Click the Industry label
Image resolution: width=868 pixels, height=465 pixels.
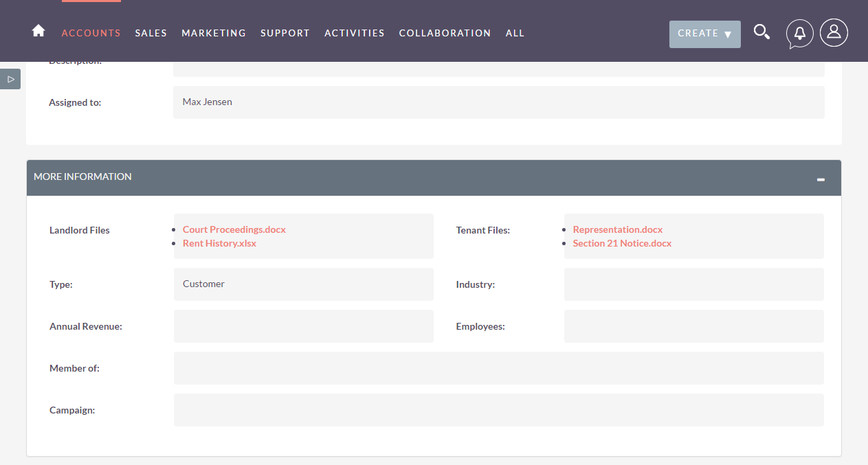[x=476, y=284]
